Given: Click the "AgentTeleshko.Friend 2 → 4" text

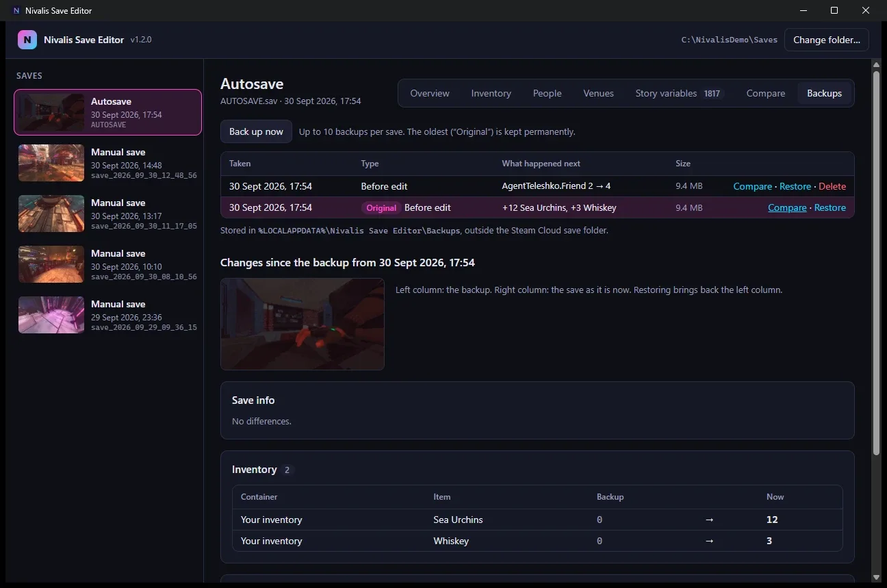Looking at the screenshot, I should [x=556, y=186].
